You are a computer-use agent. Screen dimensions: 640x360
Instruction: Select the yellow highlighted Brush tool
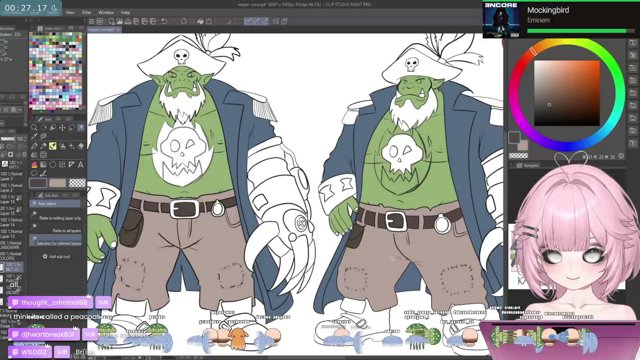click(53, 146)
